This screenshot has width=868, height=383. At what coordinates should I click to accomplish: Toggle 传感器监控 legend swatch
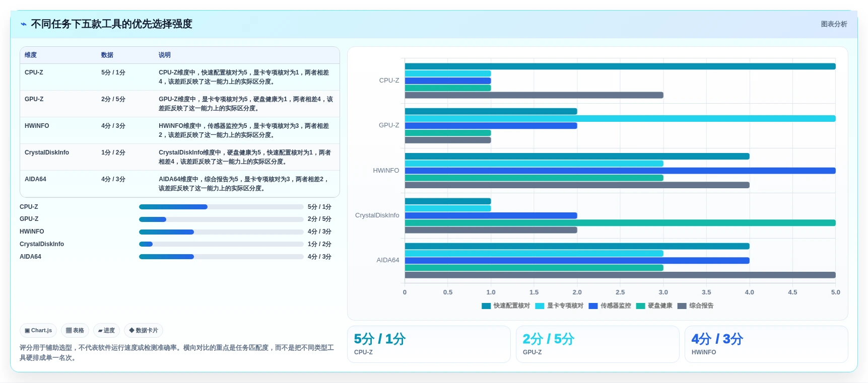coord(593,306)
